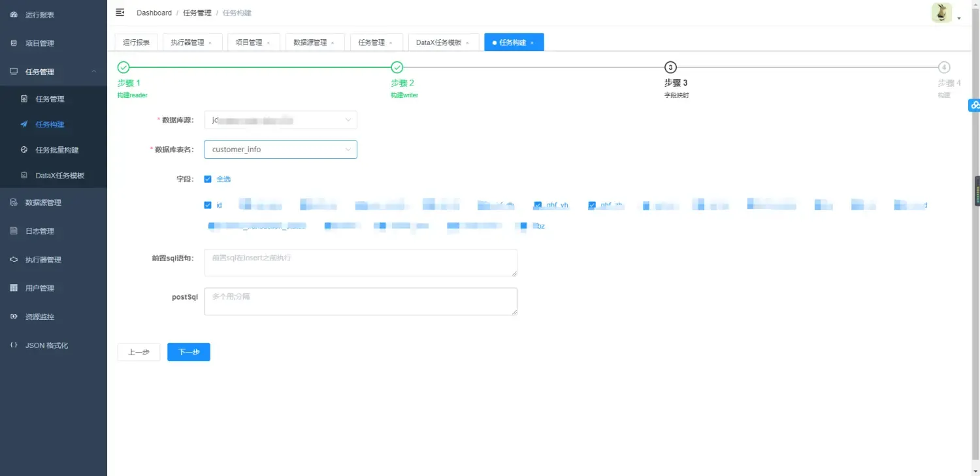Enable the 全选 select-all checkbox
Viewport: 980px width, 476px height.
(208, 179)
